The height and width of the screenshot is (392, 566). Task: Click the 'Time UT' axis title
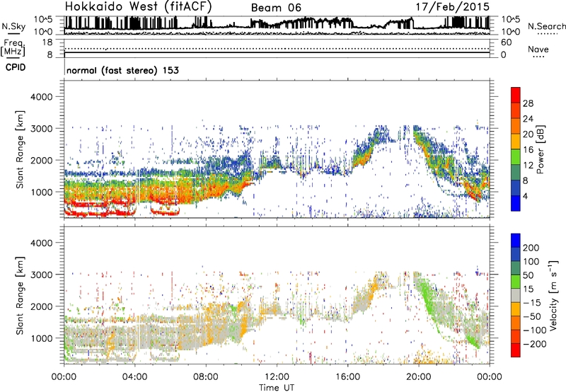pos(277,388)
